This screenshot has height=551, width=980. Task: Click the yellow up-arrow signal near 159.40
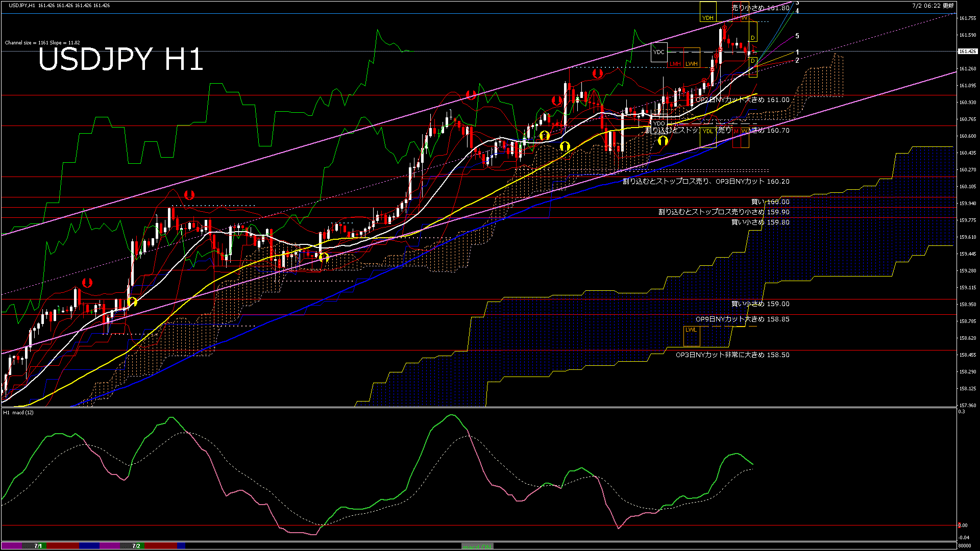click(x=324, y=257)
